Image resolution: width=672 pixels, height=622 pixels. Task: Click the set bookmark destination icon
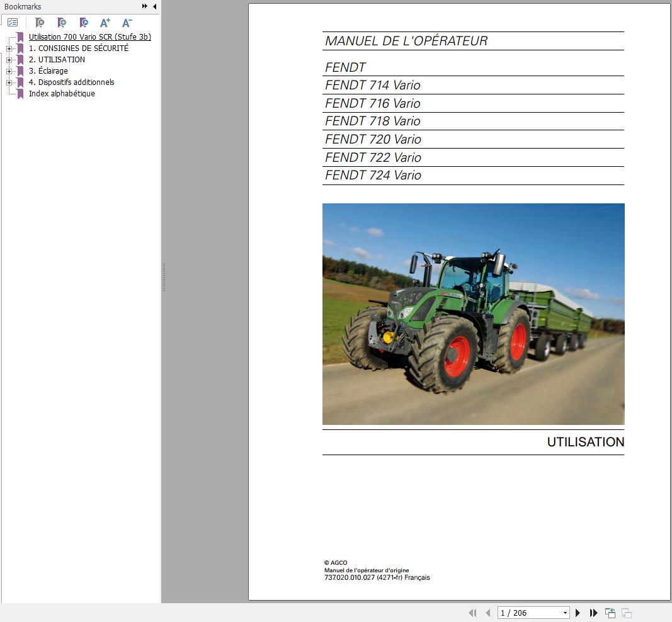(84, 22)
